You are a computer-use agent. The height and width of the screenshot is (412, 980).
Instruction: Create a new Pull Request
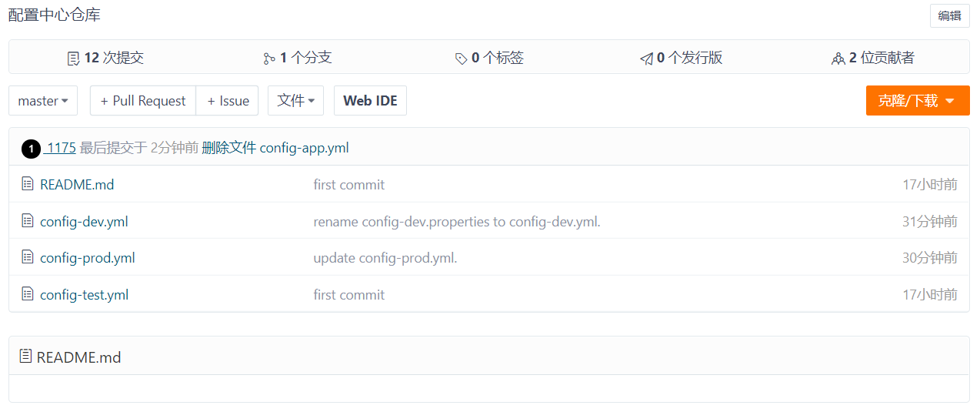point(143,101)
